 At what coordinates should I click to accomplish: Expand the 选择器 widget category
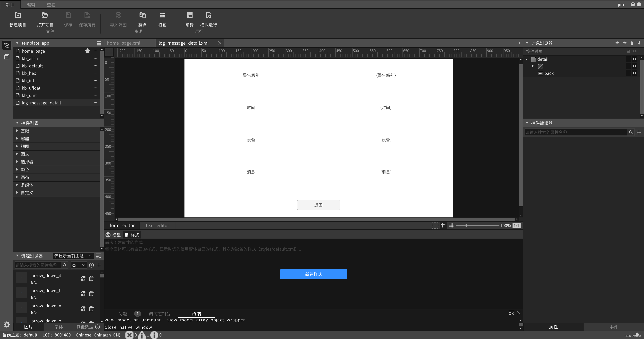57,162
